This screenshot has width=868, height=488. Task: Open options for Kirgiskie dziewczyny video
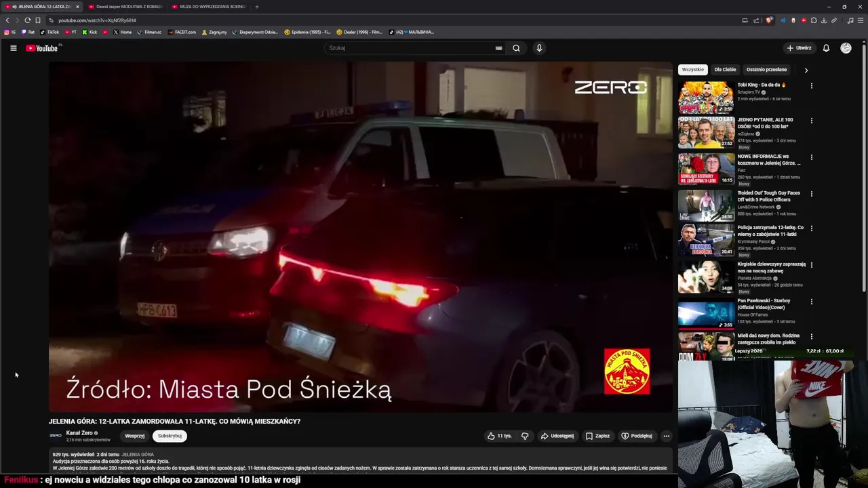coord(811,265)
